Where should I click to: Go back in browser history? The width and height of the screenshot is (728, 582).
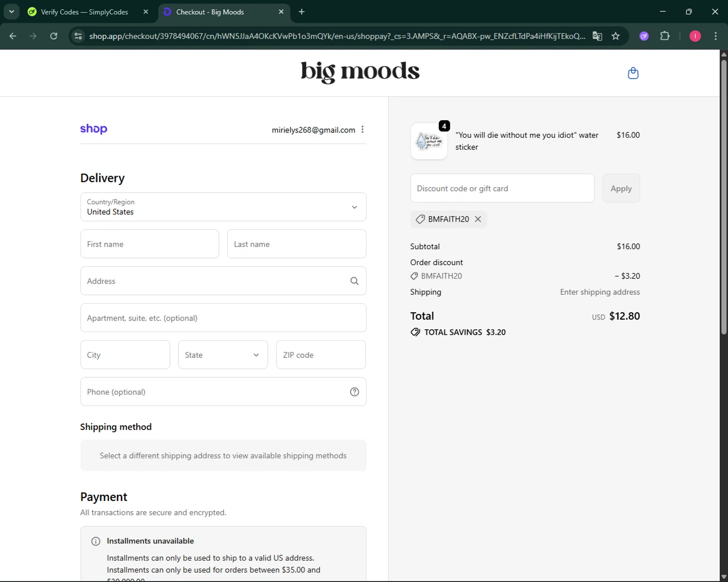pos(13,36)
